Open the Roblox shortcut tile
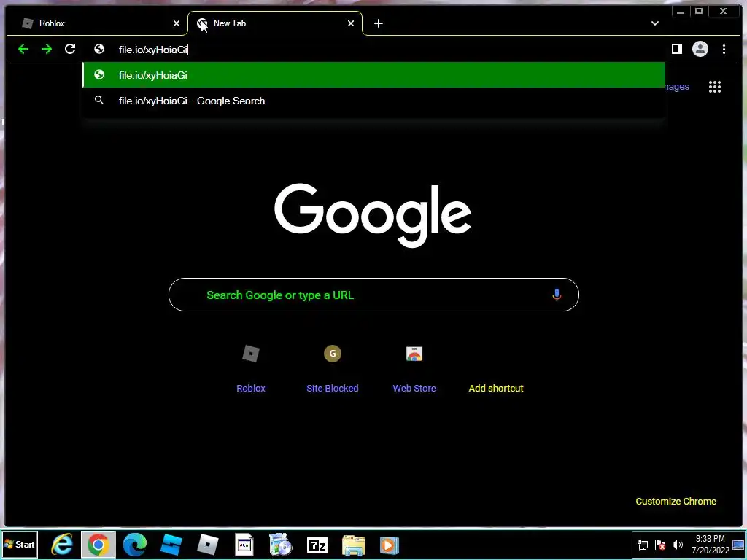 251,367
